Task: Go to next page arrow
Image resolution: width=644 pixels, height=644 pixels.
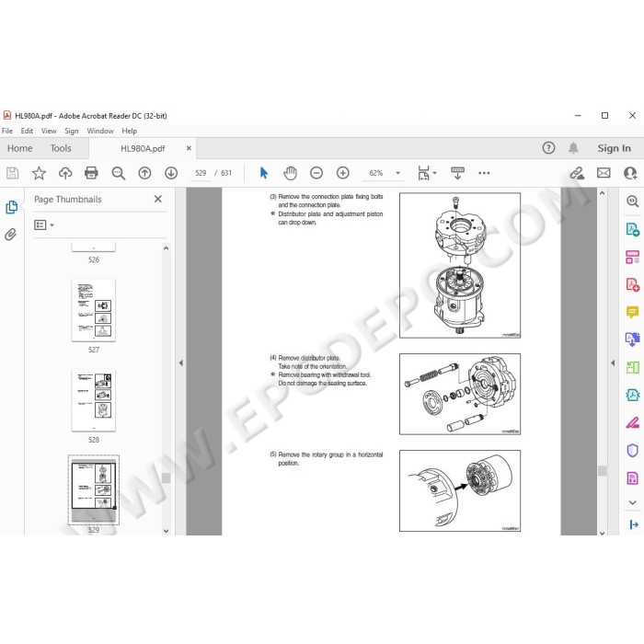Action: 171,173
